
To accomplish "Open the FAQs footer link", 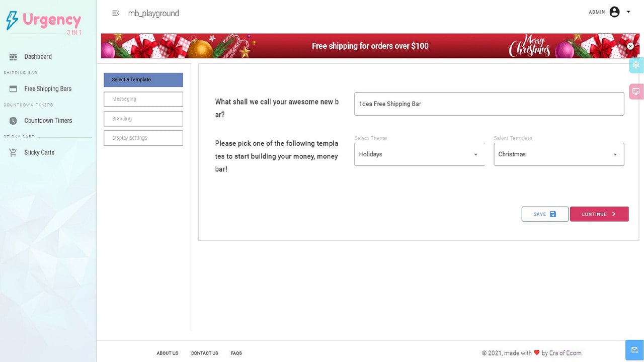I will tap(236, 353).
